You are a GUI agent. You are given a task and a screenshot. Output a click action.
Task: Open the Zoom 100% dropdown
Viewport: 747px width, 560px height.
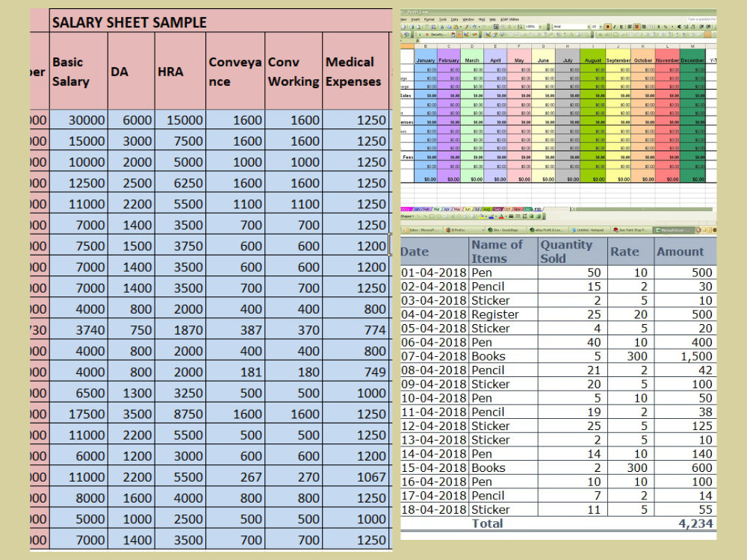(540, 27)
